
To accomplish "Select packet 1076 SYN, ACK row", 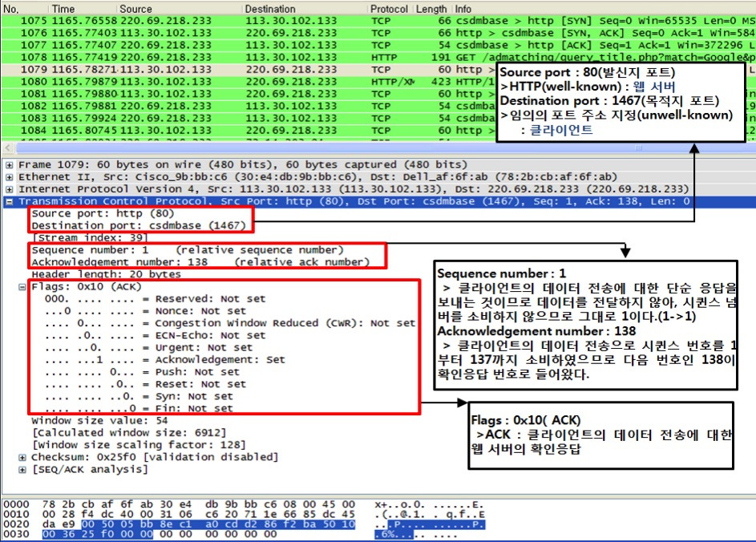I will [x=378, y=33].
